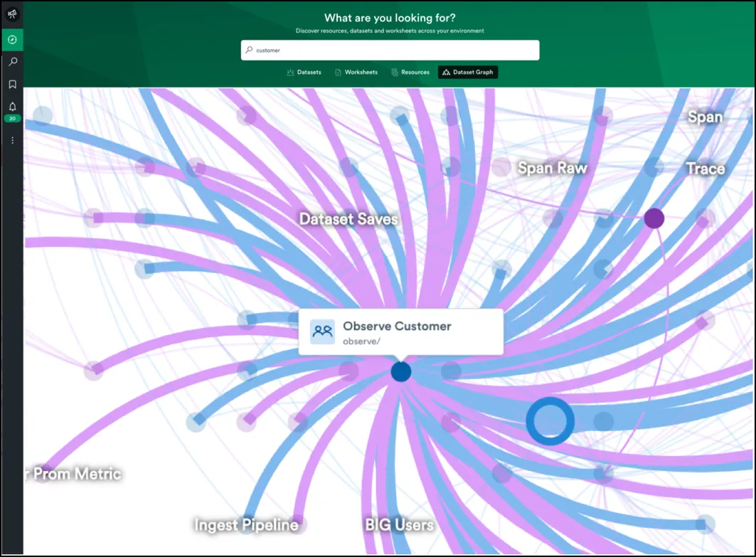Click the Prom Metric graph label
The width and height of the screenshot is (756, 557).
tap(77, 474)
